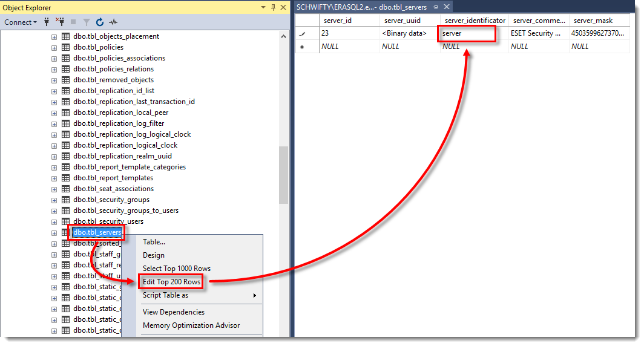Click the stop square icon in toolbar

point(73,22)
